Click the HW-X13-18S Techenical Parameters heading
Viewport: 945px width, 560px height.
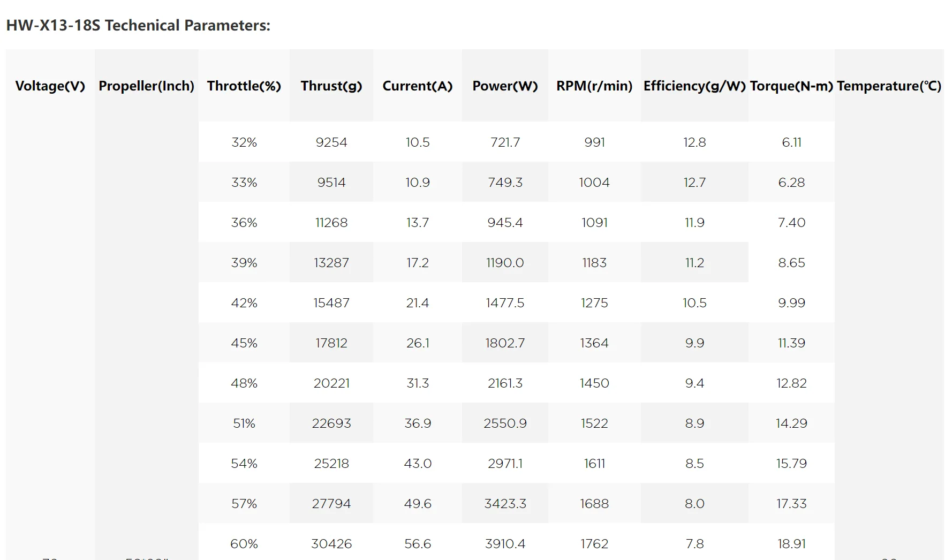[138, 25]
